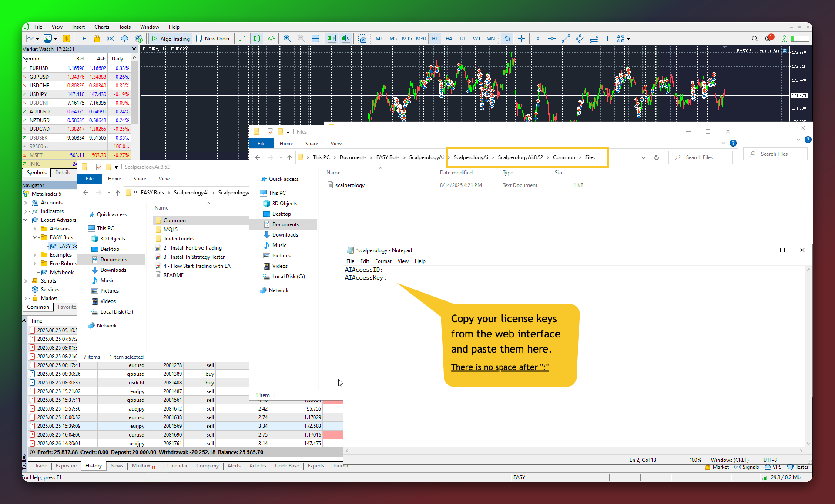Switch chart to candlestick mode
Screen dimensions: 835x504
point(257,39)
